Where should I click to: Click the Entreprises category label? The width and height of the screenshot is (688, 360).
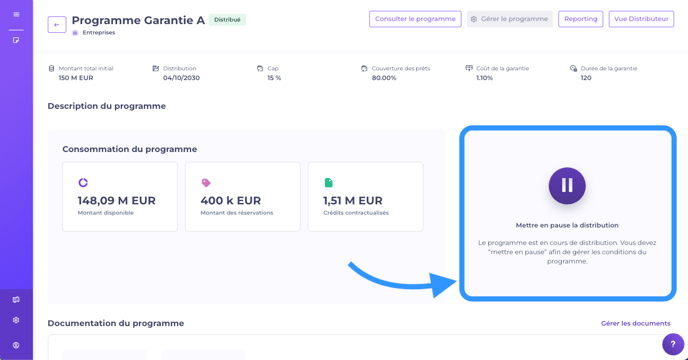(x=99, y=32)
